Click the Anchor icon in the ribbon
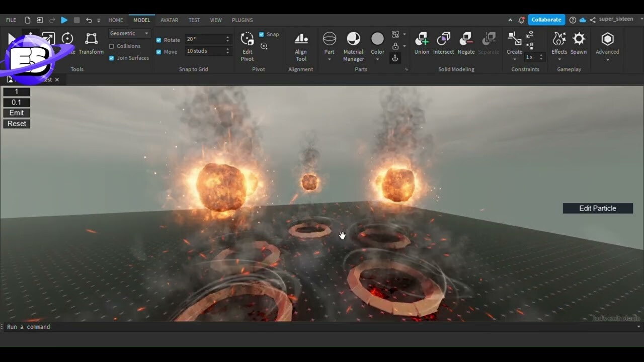This screenshot has width=644, height=362. point(395,58)
